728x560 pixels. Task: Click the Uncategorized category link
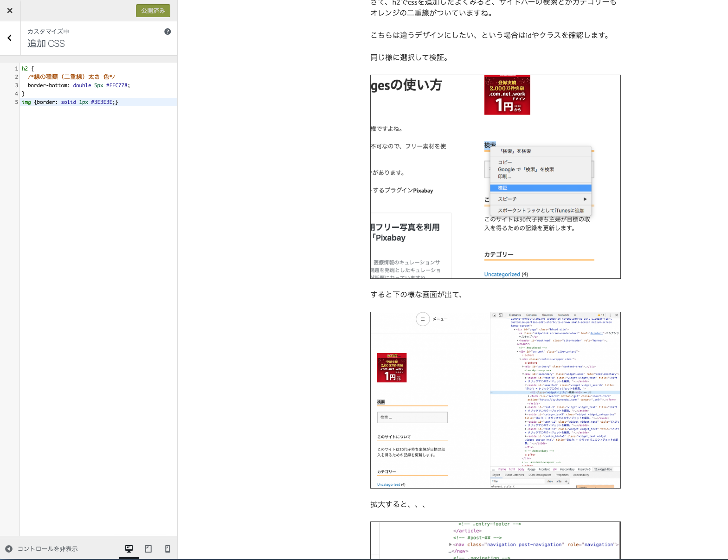(502, 274)
